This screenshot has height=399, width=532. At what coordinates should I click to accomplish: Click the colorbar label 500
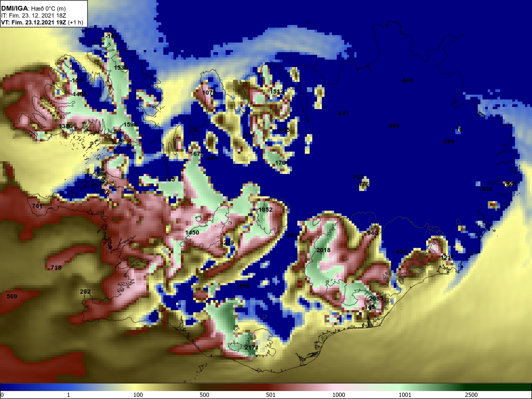click(204, 395)
